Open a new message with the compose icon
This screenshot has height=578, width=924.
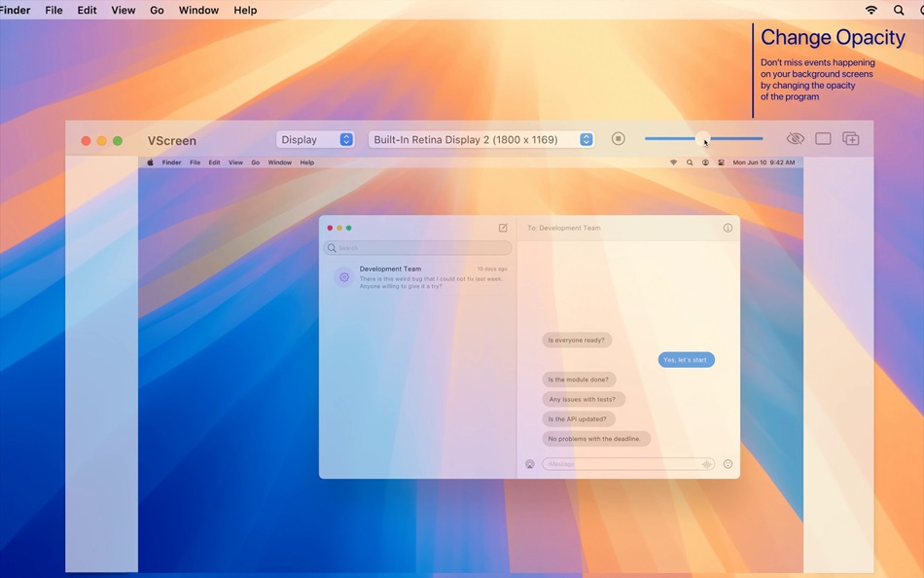tap(503, 227)
